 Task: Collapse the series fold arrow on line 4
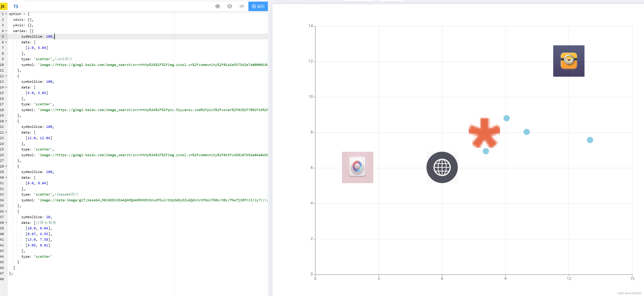(x=6, y=31)
